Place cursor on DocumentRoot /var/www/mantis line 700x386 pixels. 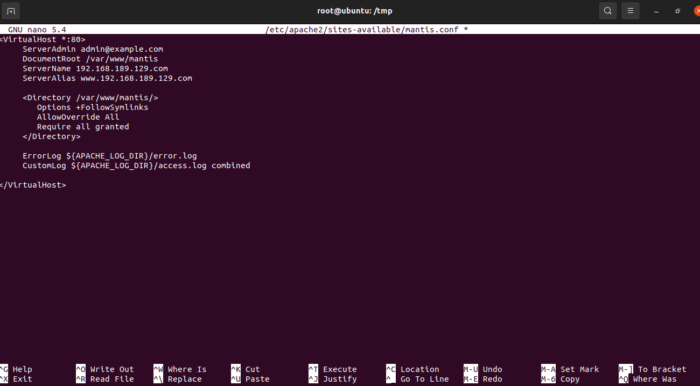tap(90, 59)
